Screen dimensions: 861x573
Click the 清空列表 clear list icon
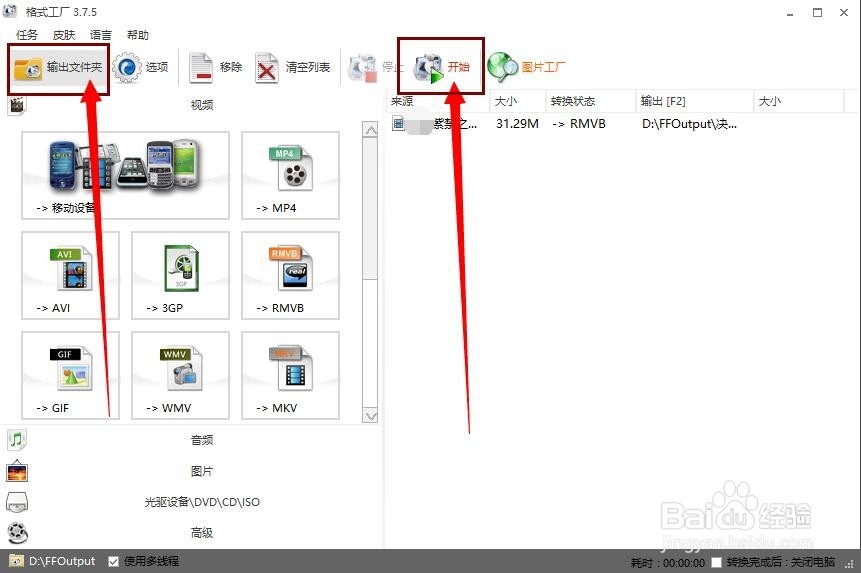click(266, 68)
